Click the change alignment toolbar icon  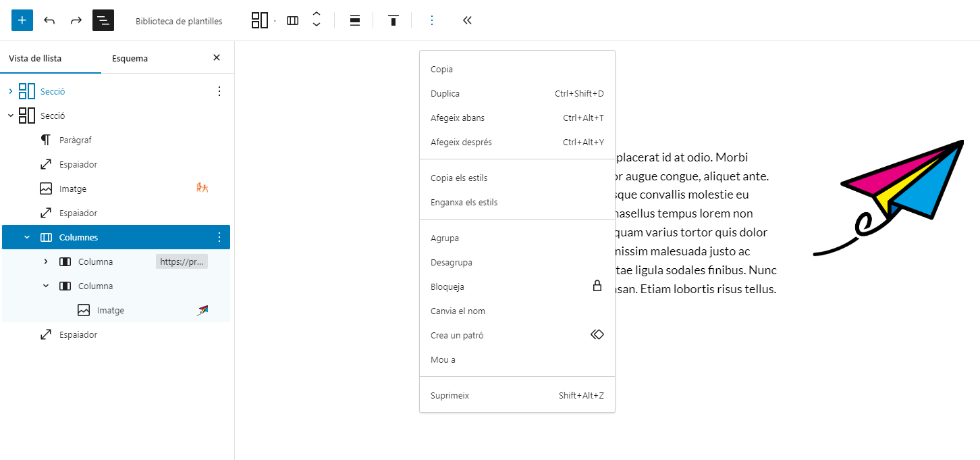pos(355,20)
